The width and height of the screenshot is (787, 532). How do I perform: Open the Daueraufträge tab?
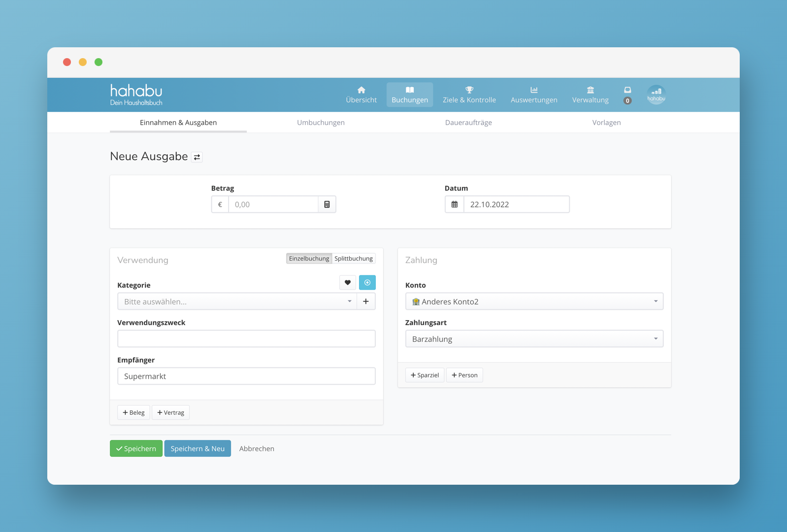[468, 123]
